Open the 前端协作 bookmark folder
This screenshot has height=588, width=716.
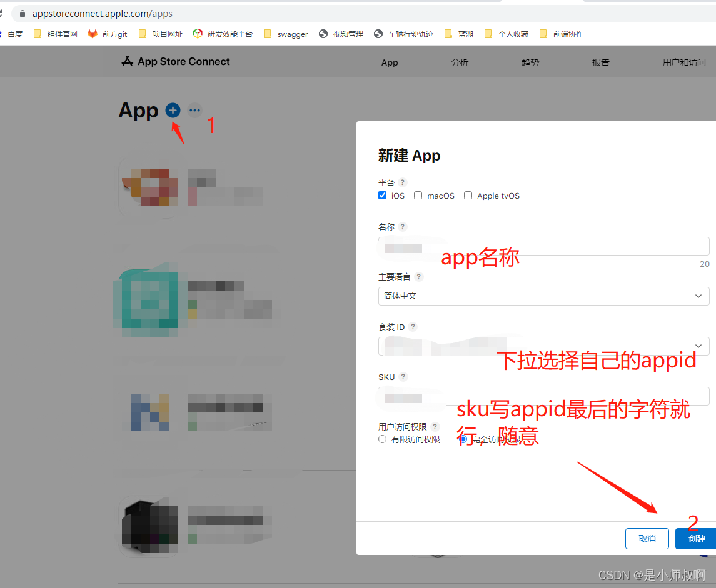[x=561, y=34]
